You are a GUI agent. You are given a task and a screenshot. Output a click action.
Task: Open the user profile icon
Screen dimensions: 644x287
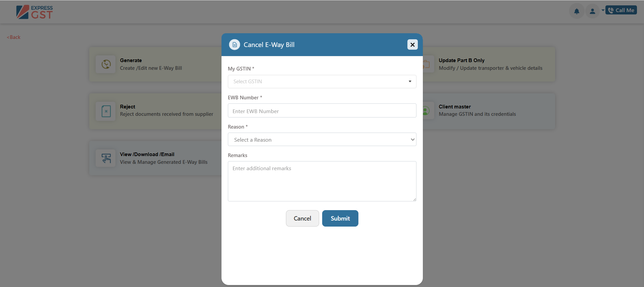592,11
